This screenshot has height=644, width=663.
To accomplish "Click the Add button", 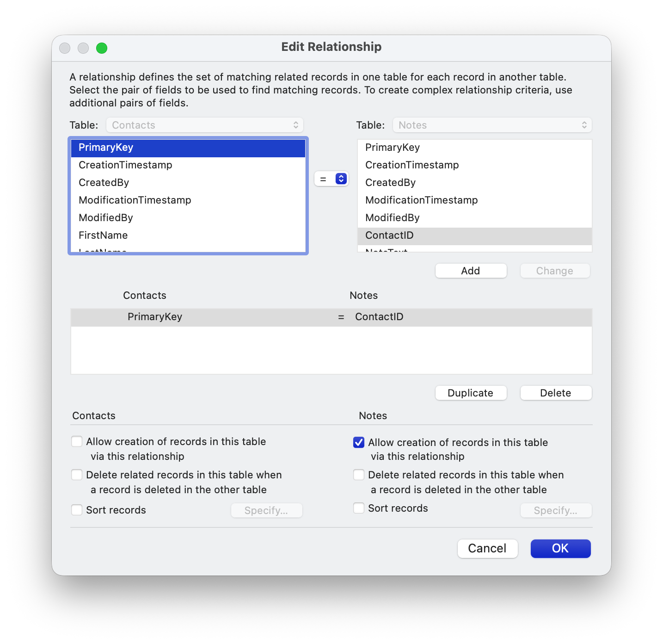I will [x=471, y=271].
